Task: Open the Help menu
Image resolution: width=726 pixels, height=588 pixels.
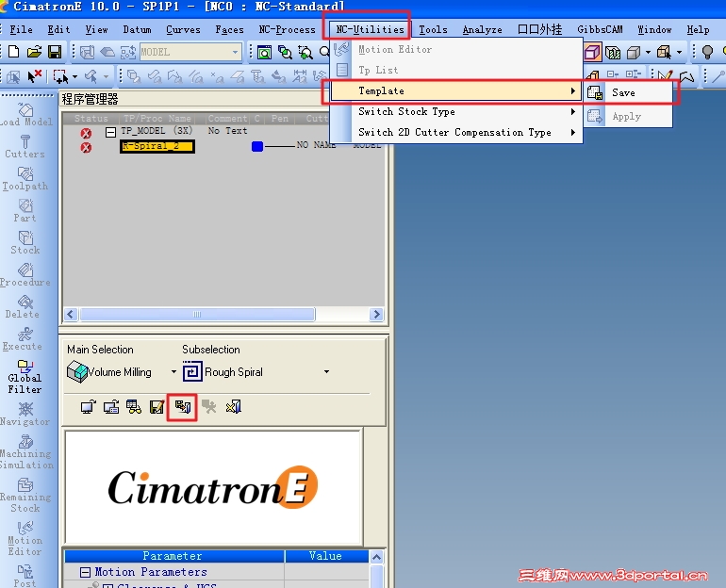Action: click(x=698, y=29)
